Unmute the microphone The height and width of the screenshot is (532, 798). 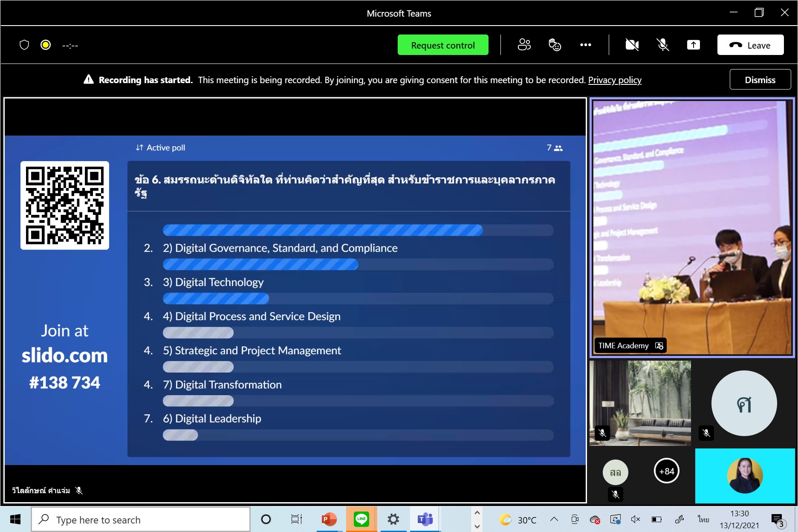coord(662,45)
